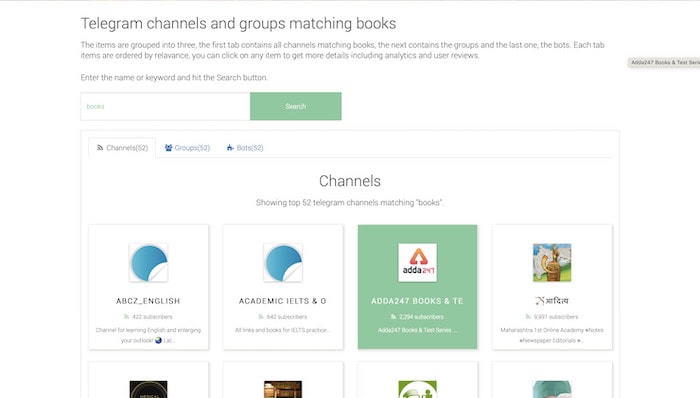Open the Bots(52) tab
The image size is (700, 398).
point(245,148)
